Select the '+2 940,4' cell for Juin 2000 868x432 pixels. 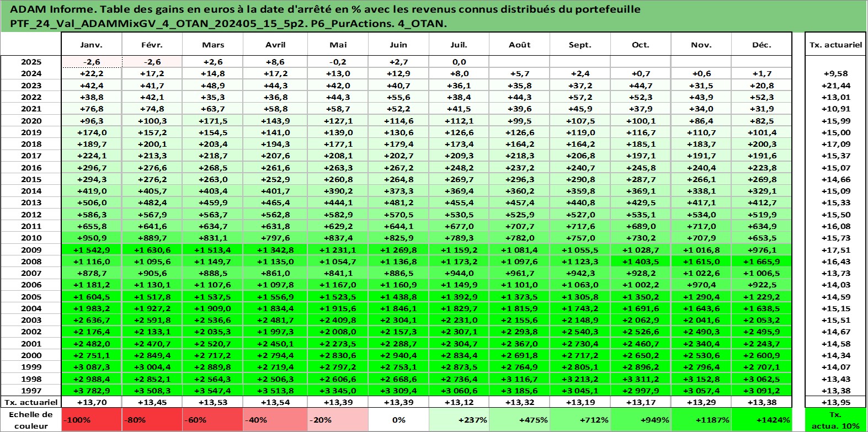pyautogui.click(x=398, y=355)
